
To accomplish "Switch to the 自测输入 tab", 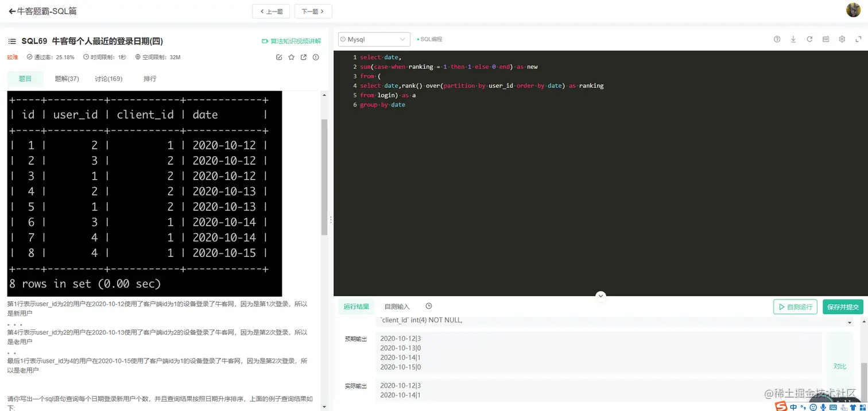I will click(397, 306).
